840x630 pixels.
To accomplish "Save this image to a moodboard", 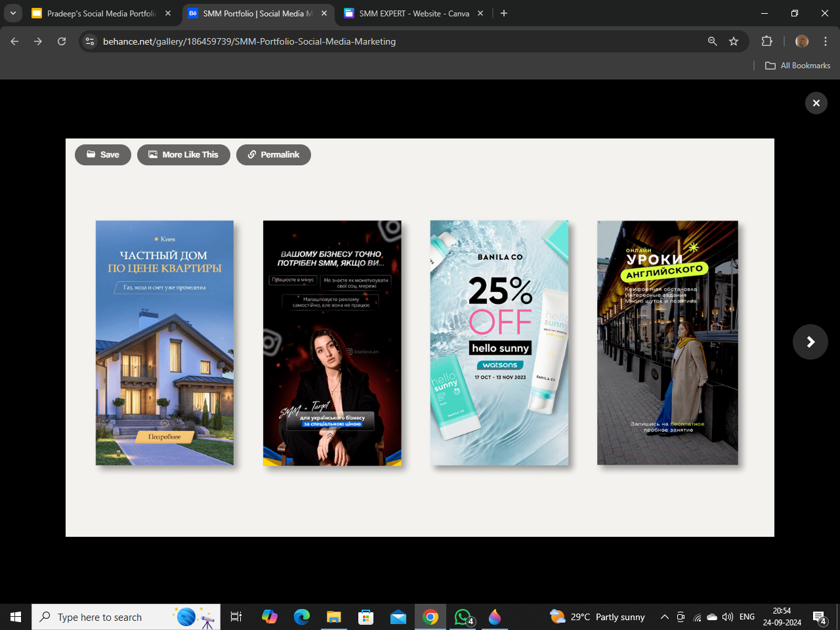I will (103, 155).
